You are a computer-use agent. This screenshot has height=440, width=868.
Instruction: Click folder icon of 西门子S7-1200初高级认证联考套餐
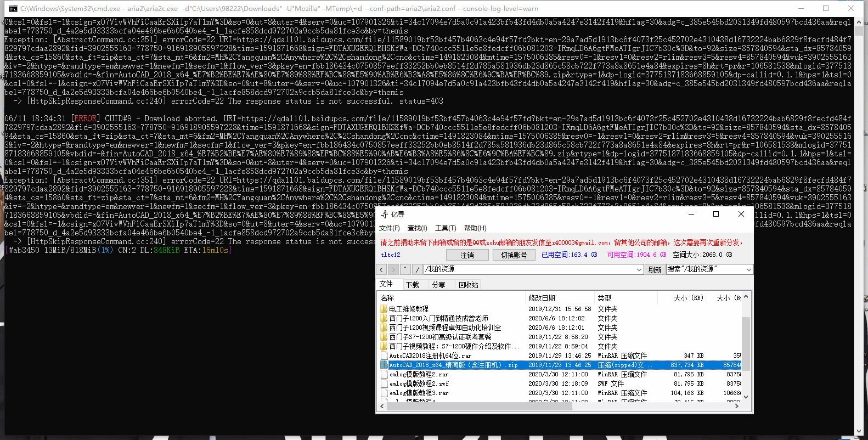coord(384,337)
